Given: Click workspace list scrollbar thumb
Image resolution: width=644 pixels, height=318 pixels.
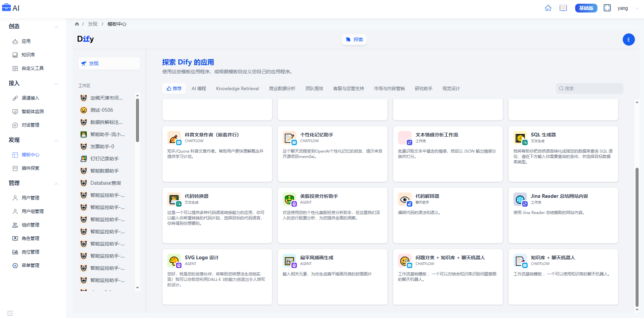Looking at the screenshot, I should (137, 120).
